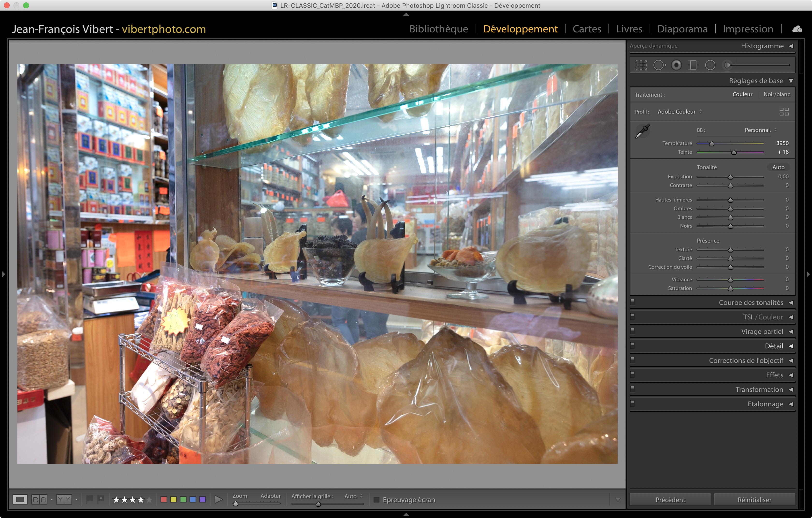Viewport: 812px width, 518px height.
Task: Switch to the Bibliothèque module
Action: (x=438, y=29)
